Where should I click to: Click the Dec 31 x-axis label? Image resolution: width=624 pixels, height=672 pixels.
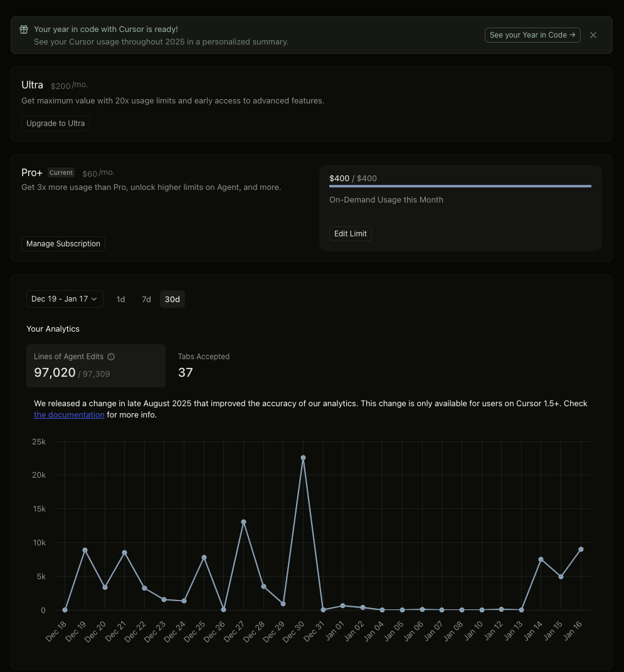(x=314, y=632)
